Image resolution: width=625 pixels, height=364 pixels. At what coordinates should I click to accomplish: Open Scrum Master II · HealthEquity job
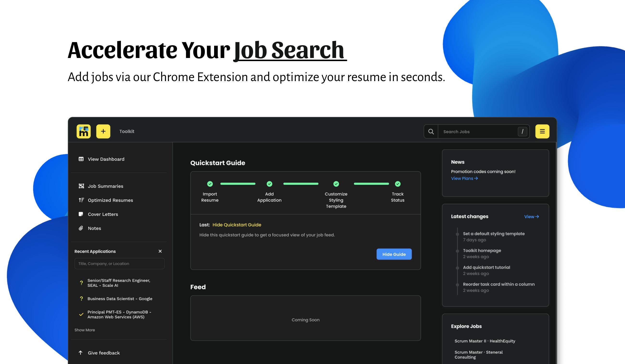click(x=485, y=341)
